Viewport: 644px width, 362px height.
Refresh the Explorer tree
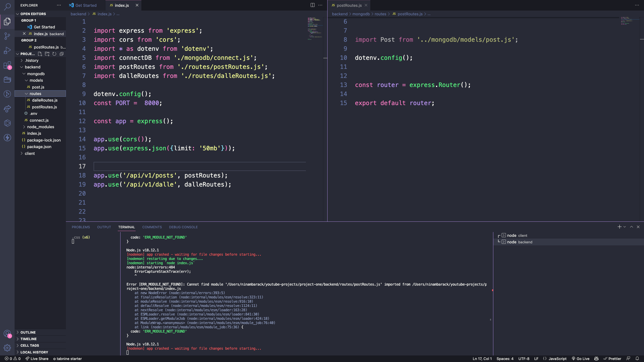click(x=55, y=54)
